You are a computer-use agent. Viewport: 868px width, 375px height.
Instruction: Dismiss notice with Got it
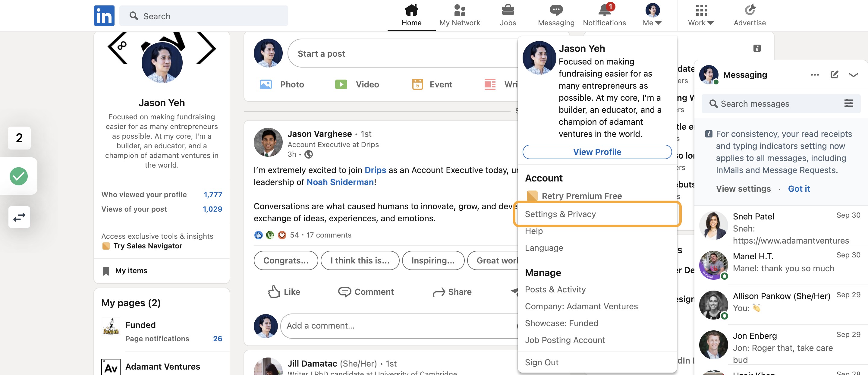[799, 189]
